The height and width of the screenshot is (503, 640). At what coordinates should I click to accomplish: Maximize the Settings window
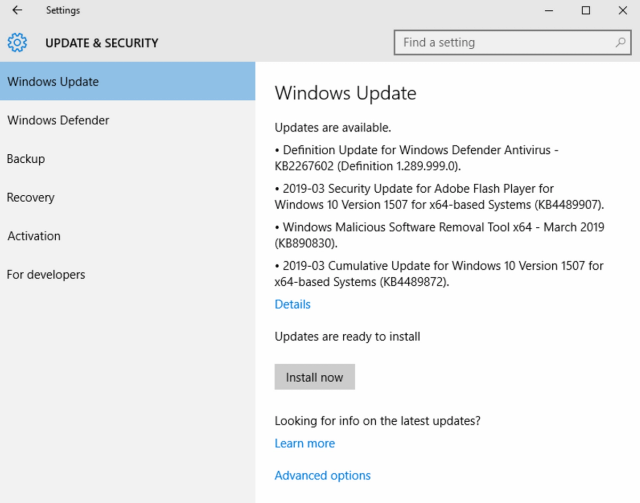(x=586, y=10)
